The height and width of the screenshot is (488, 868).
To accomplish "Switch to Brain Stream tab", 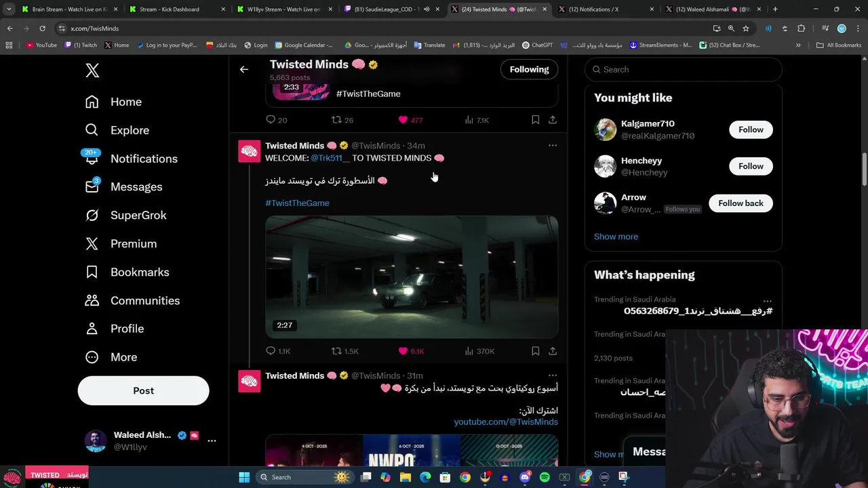I will pos(69,9).
